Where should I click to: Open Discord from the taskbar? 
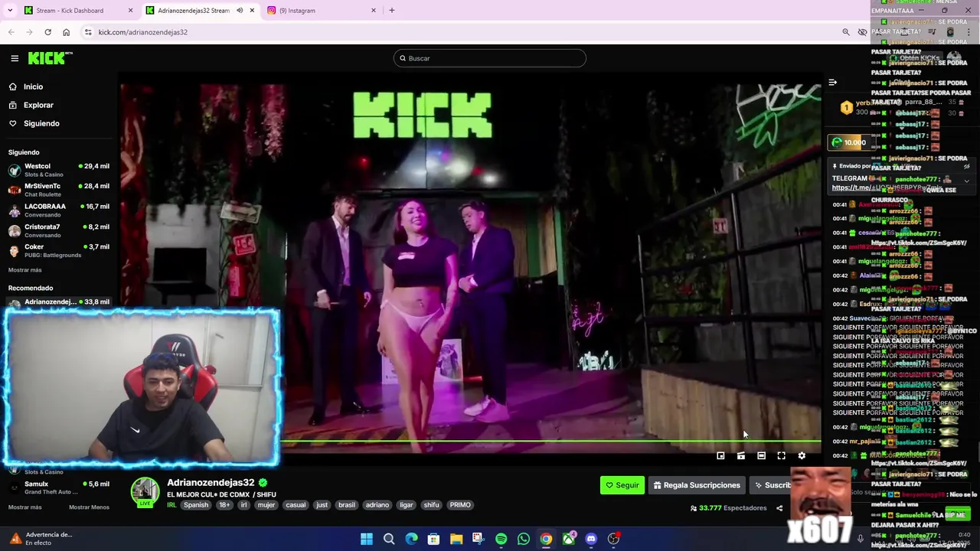pyautogui.click(x=591, y=539)
